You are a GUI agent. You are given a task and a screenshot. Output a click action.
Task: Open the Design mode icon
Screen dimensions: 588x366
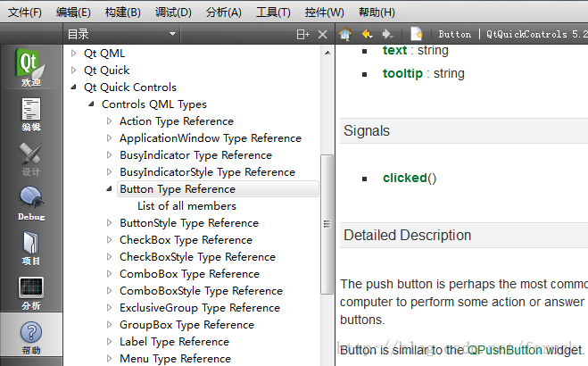click(30, 159)
